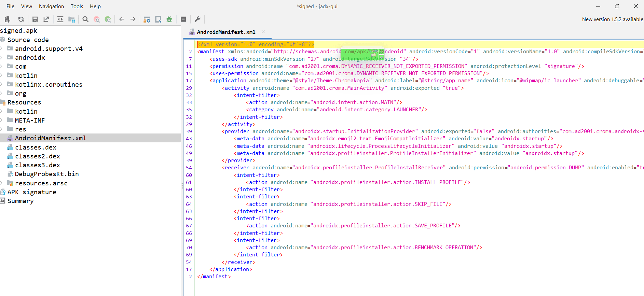Viewport: 644px width, 296px height.
Task: Click the android.support.v4 folder icon
Action: [x=10, y=48]
